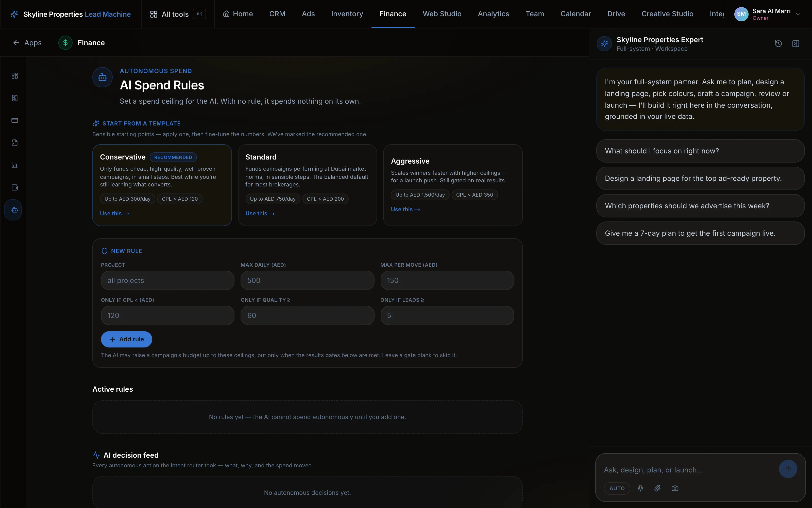Open the Calendar tab

click(x=576, y=14)
